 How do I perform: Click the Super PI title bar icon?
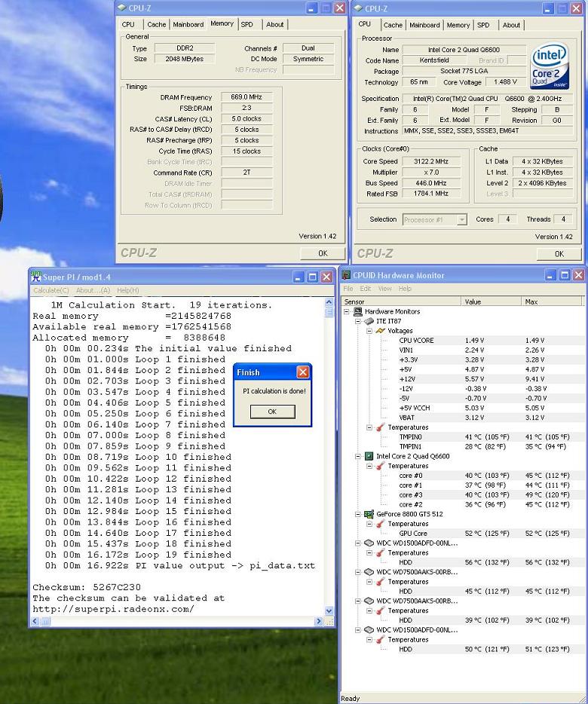(x=36, y=277)
